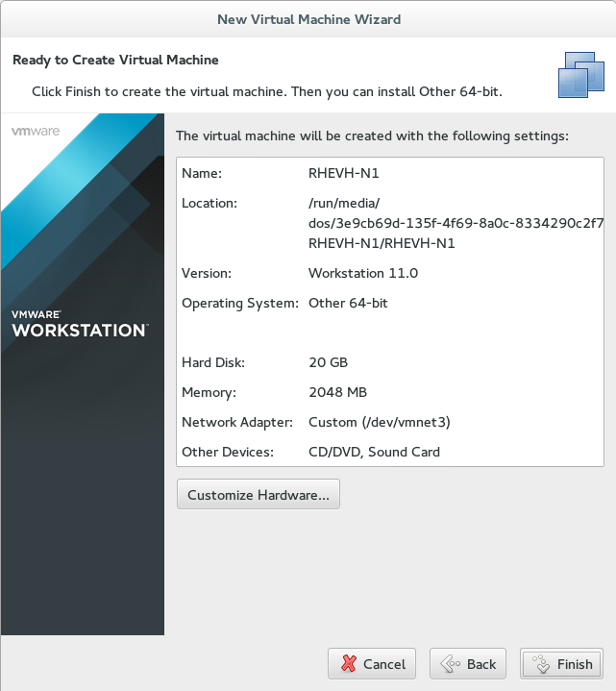Click the Memory: label
616x691 pixels.
[x=209, y=393]
